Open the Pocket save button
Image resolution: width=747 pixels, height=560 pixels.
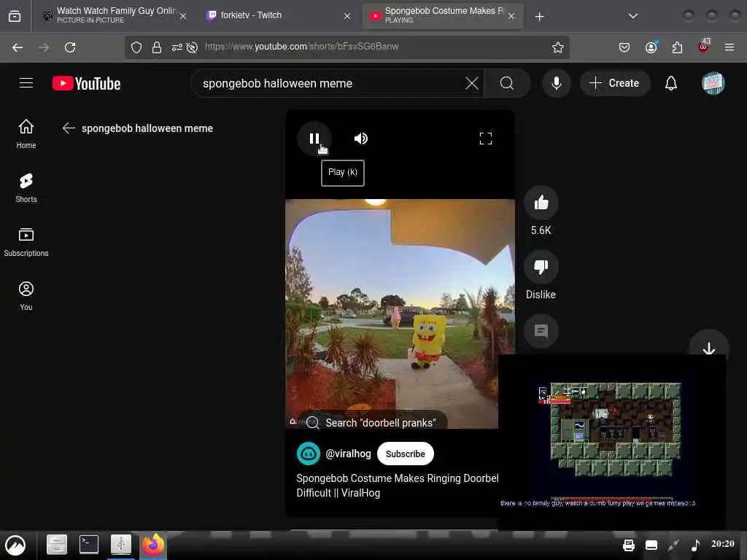click(624, 47)
